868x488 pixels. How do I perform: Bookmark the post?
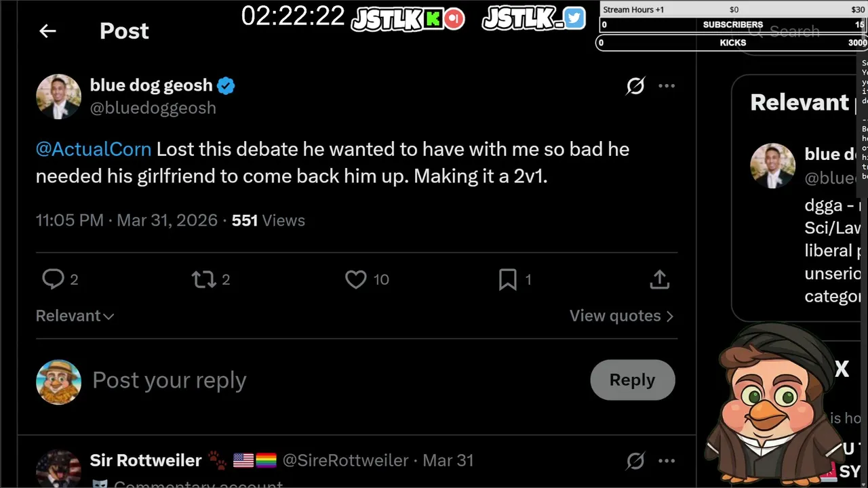(x=508, y=279)
